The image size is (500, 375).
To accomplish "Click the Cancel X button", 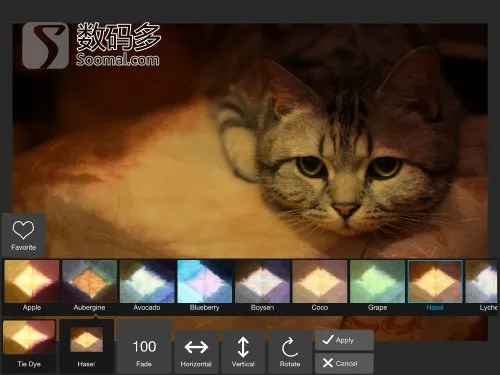I will click(344, 363).
